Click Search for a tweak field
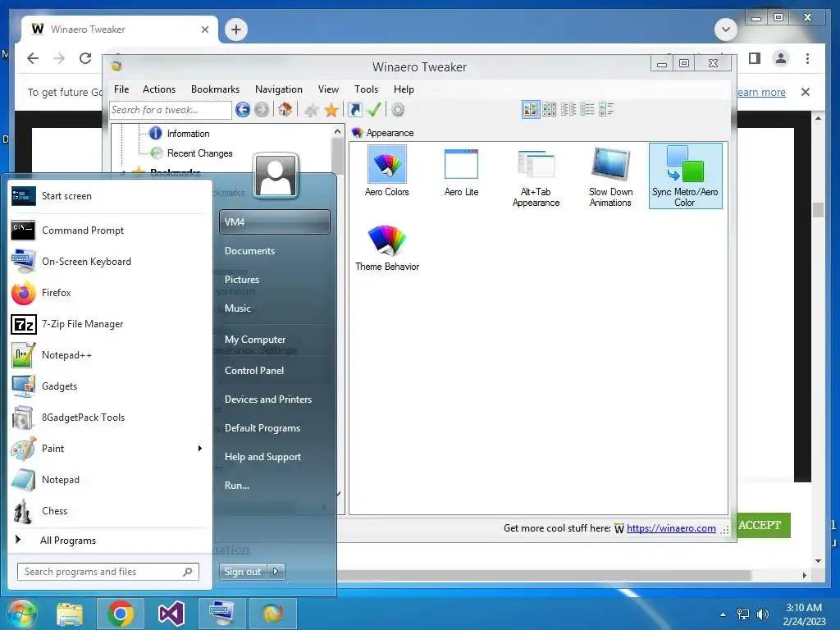The width and height of the screenshot is (840, 630). click(171, 110)
